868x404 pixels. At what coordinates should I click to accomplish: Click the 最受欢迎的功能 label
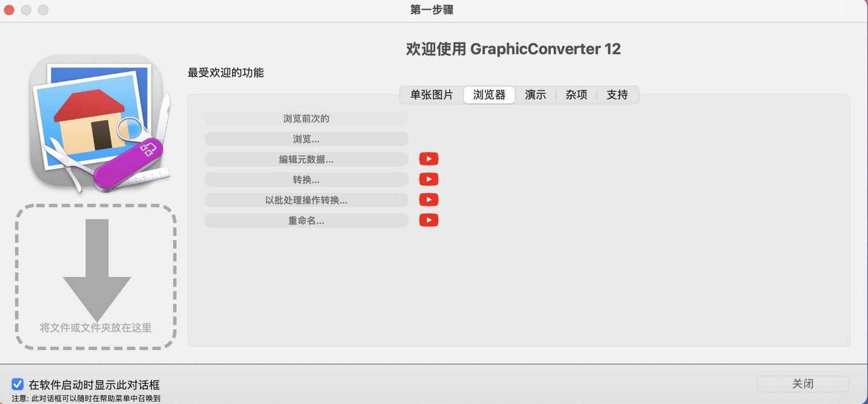(226, 73)
